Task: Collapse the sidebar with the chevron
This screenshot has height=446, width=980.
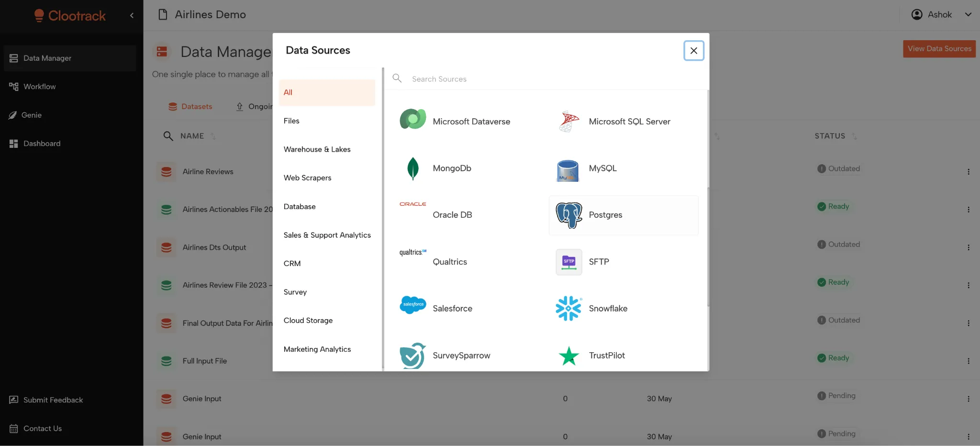Action: (x=132, y=15)
